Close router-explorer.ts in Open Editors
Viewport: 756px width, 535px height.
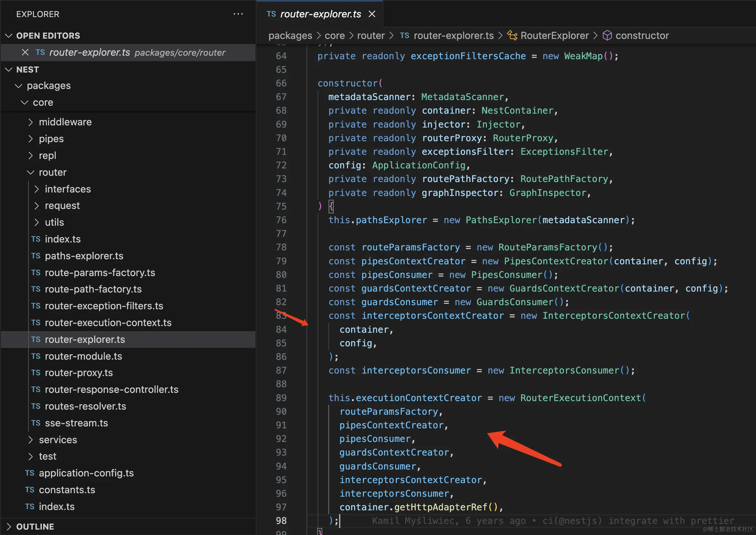pos(25,52)
